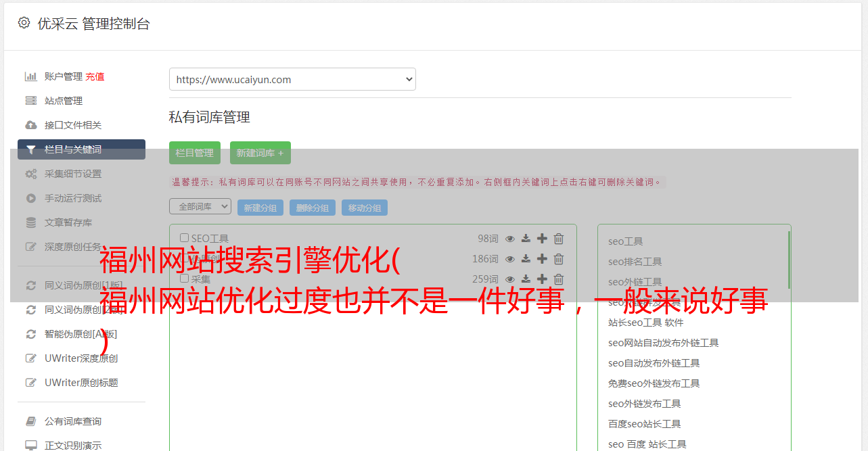Open 站点管理 in the sidebar
This screenshot has width=868, height=451.
click(64, 101)
